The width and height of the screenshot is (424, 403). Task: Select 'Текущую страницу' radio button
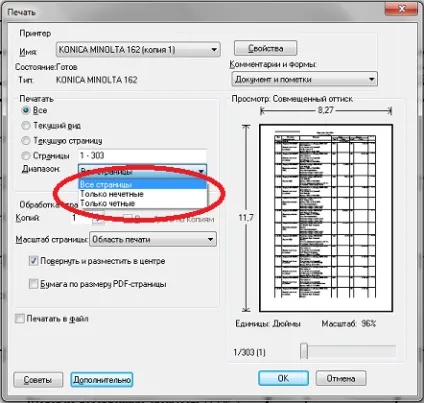[26, 141]
